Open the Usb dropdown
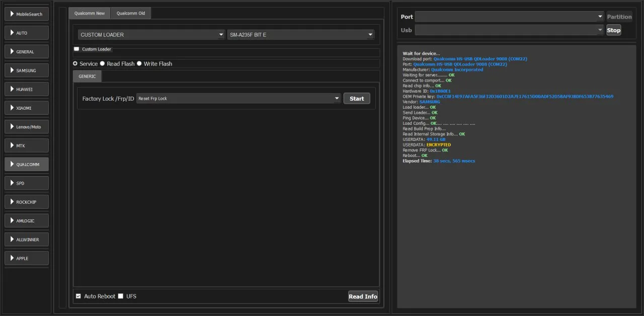644x316 pixels. point(509,30)
